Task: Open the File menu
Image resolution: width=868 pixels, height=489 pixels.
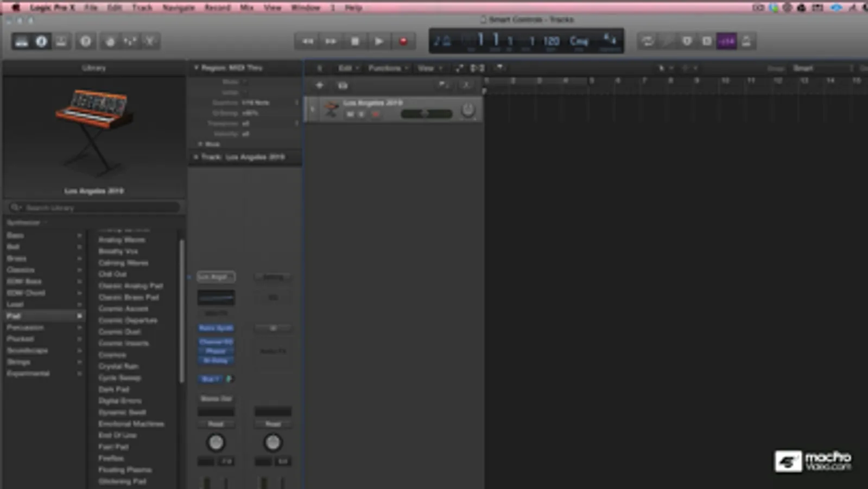Action: pos(91,8)
